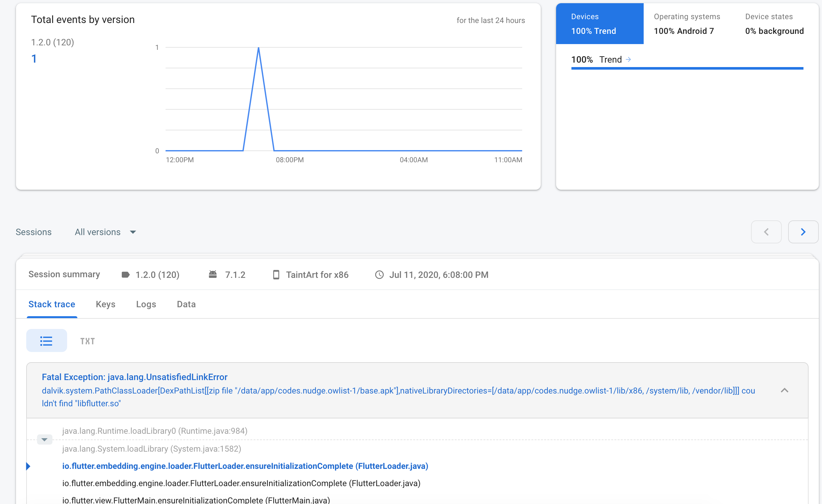Image resolution: width=822 pixels, height=504 pixels.
Task: Switch stack trace to list view
Action: point(46,341)
